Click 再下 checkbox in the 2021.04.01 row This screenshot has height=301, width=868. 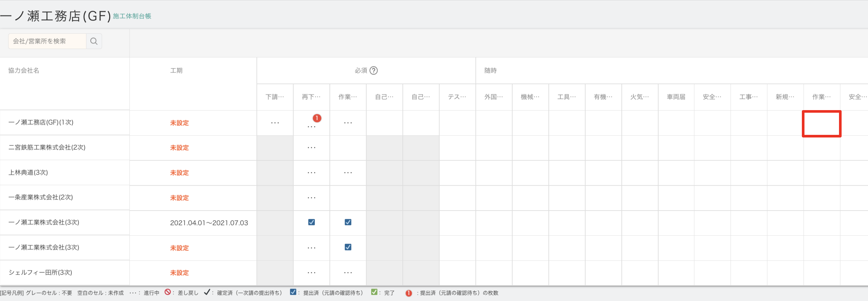pyautogui.click(x=311, y=222)
